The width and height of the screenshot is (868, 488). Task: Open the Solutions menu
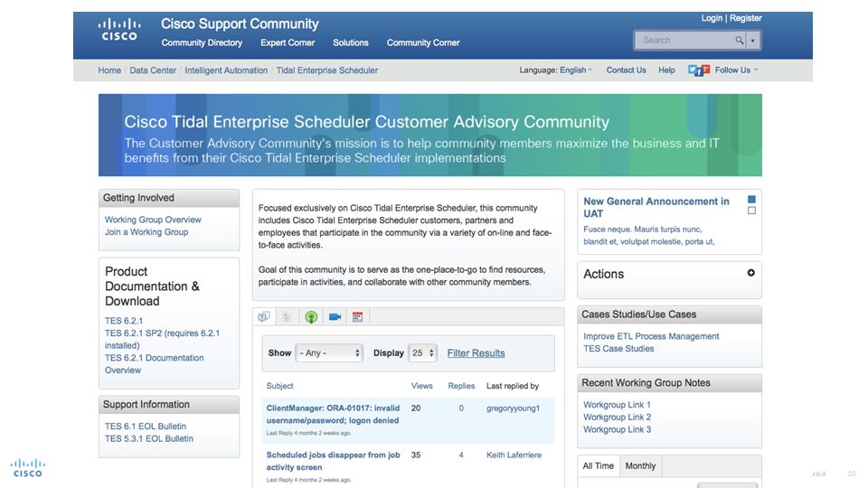(x=351, y=42)
